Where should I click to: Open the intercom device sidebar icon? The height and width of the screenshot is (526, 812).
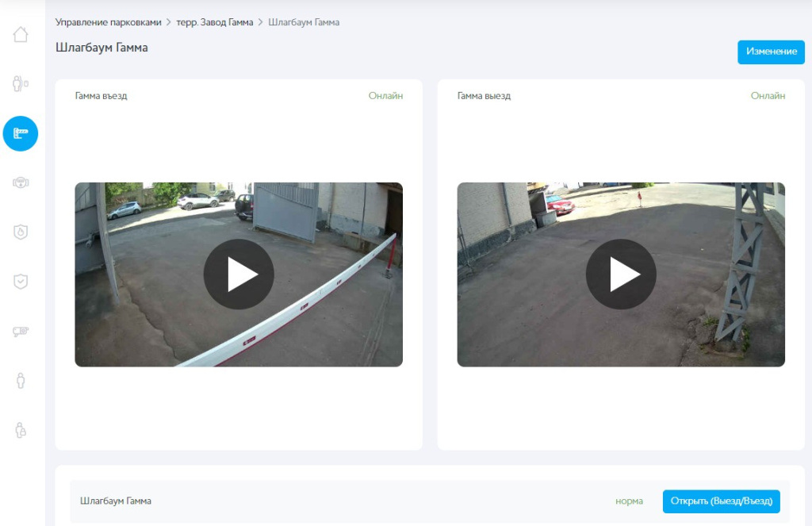[x=21, y=182]
